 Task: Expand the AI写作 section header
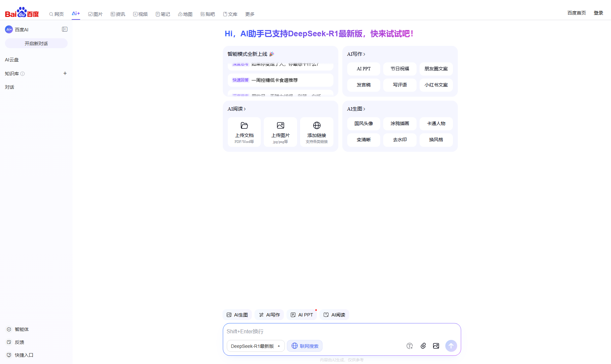pos(356,54)
